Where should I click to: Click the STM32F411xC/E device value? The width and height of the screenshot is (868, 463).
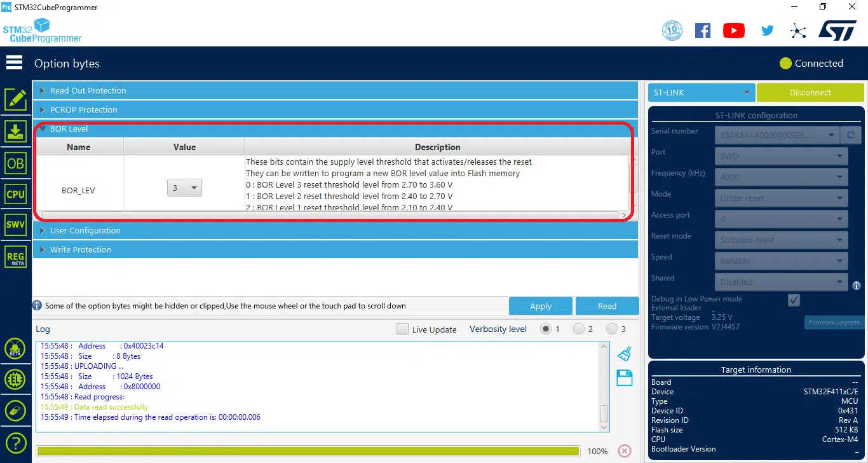831,392
